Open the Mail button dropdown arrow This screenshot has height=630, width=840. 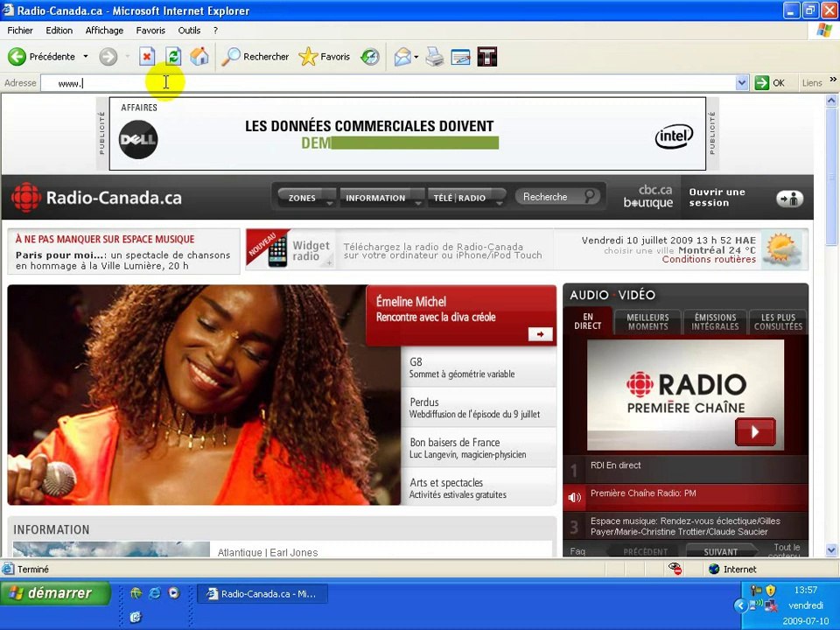(x=416, y=56)
